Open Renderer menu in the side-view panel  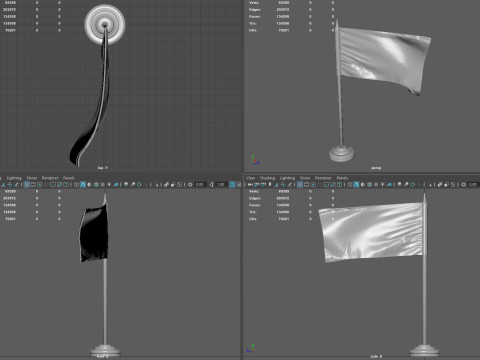tap(323, 178)
